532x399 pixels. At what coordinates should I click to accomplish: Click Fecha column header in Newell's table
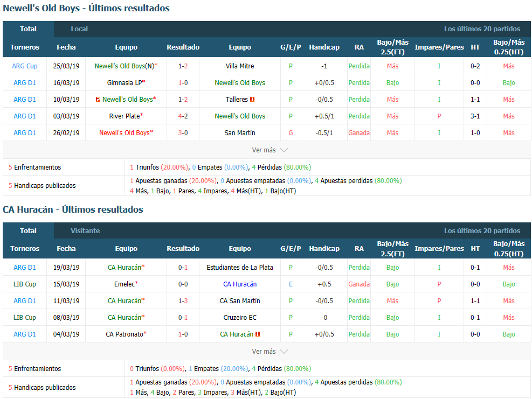coord(66,47)
